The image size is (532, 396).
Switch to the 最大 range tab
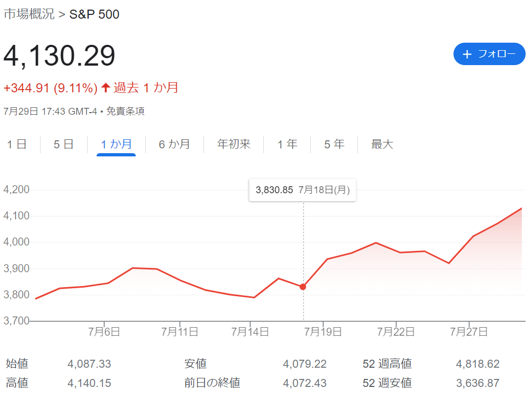click(x=382, y=145)
